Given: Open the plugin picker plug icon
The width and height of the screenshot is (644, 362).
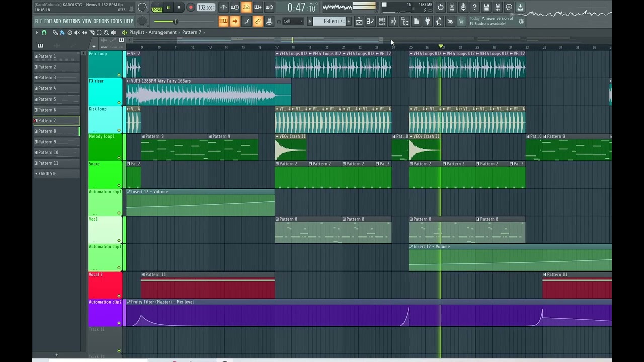Looking at the screenshot, I should (x=427, y=21).
